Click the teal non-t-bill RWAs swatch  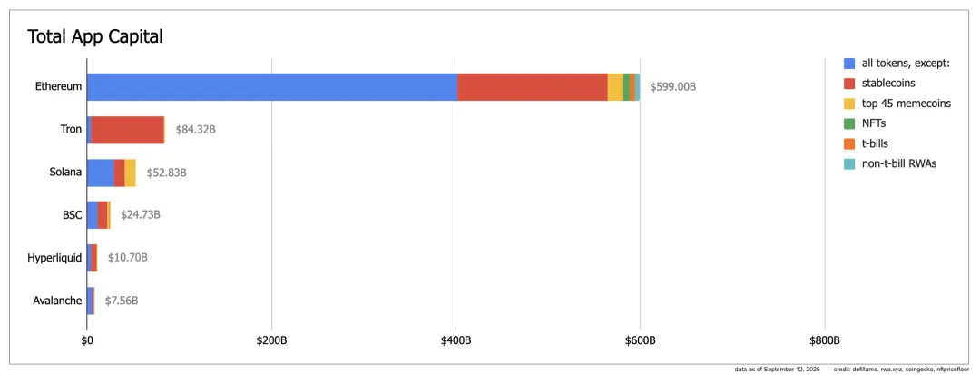[849, 163]
